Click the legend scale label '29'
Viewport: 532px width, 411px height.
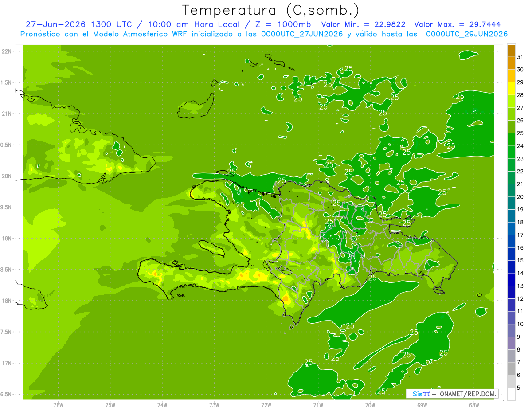click(x=520, y=82)
